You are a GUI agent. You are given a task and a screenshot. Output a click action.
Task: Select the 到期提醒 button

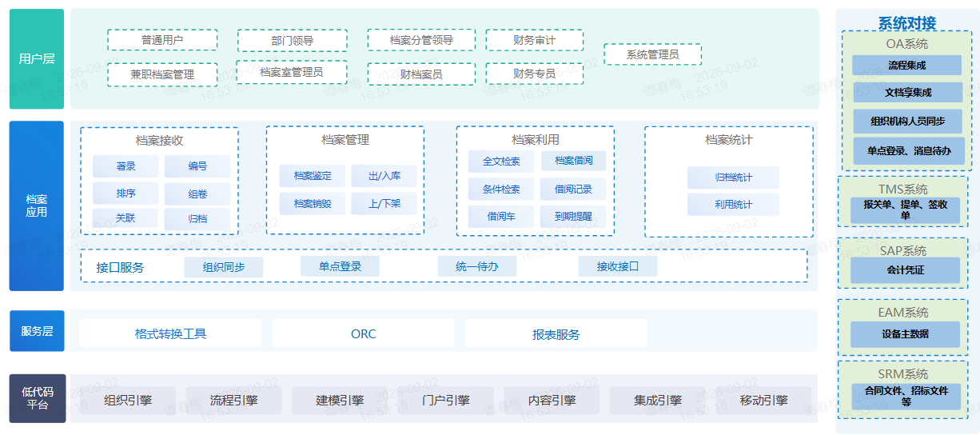point(573,217)
